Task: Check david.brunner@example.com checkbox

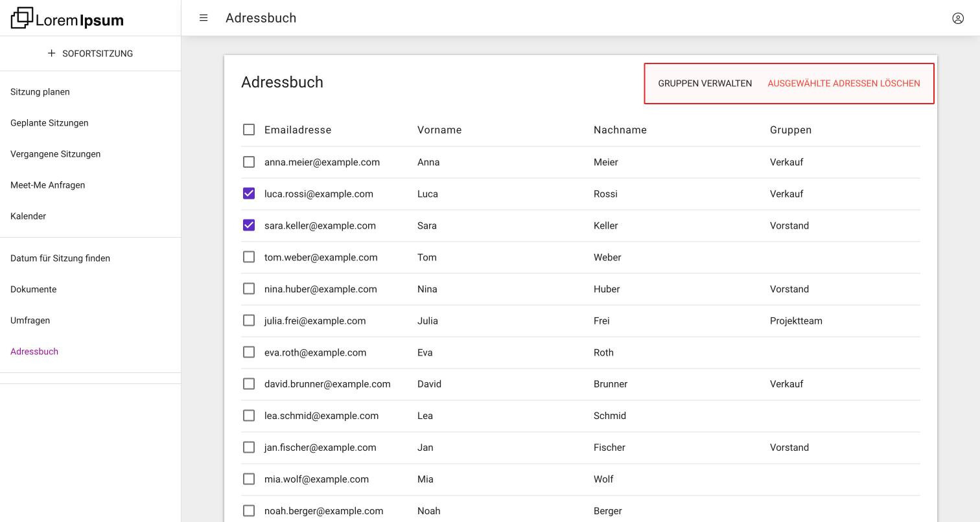Action: 249,384
